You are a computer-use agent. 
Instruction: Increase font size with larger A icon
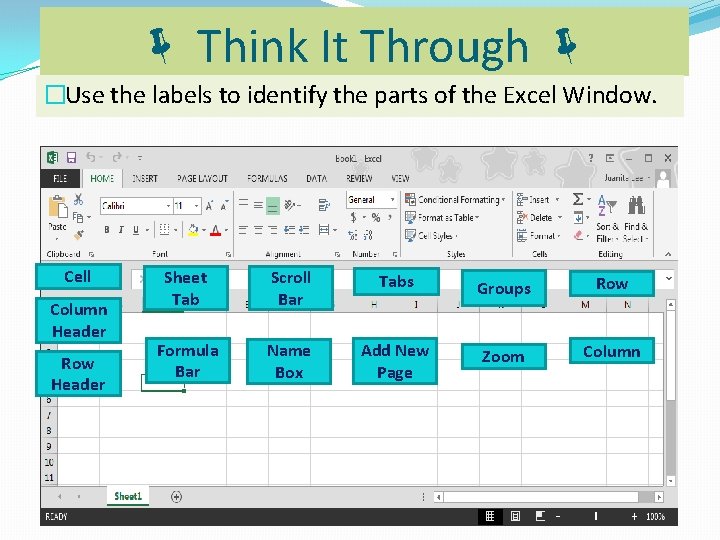click(x=209, y=206)
